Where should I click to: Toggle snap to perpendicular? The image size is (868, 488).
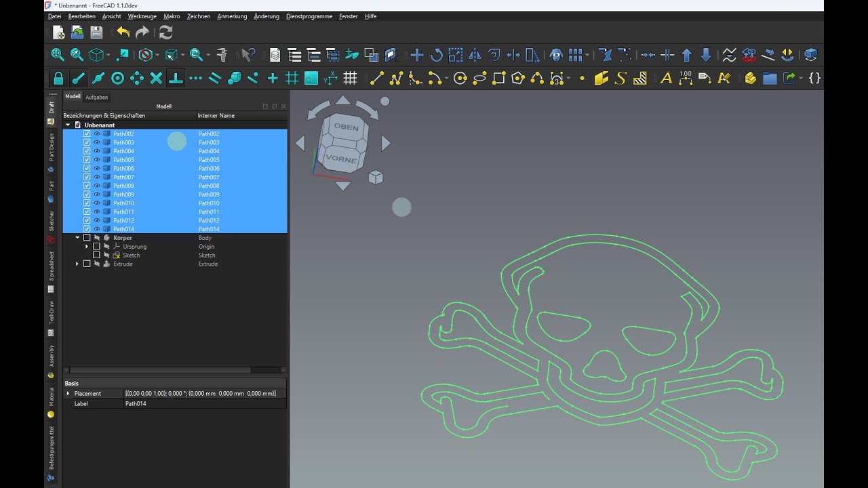[x=176, y=78]
